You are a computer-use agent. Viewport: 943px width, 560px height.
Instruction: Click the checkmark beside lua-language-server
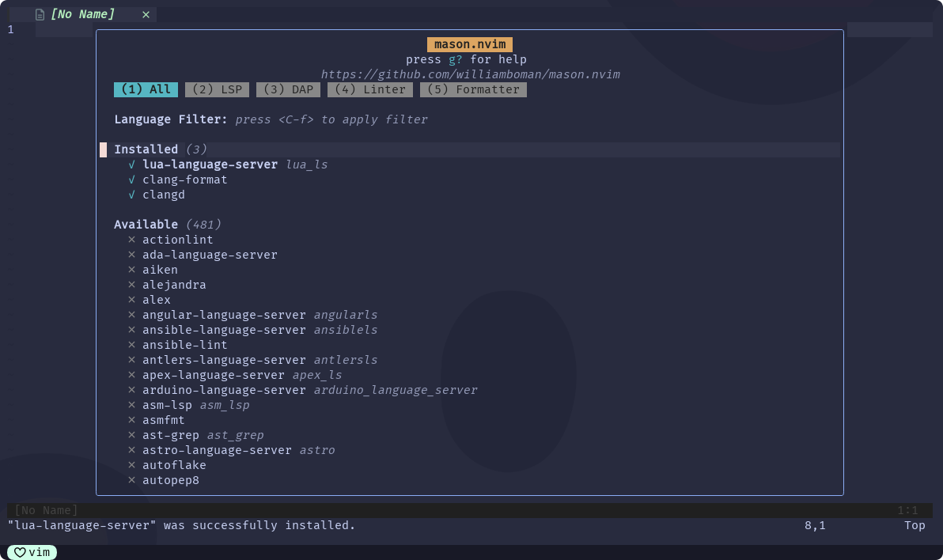131,165
